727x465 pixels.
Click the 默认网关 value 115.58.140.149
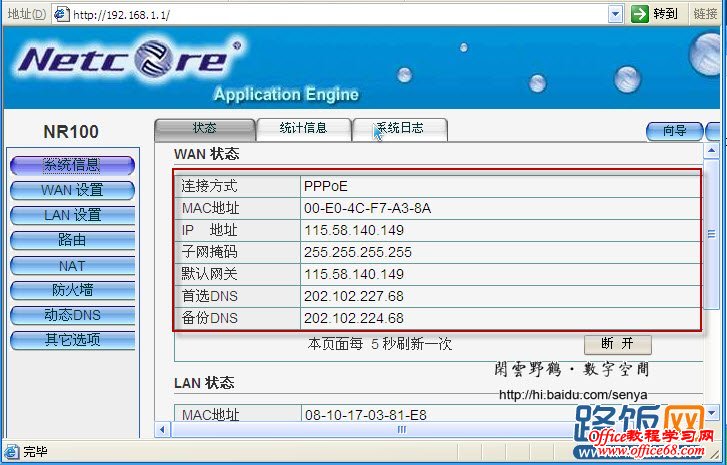[x=354, y=274]
